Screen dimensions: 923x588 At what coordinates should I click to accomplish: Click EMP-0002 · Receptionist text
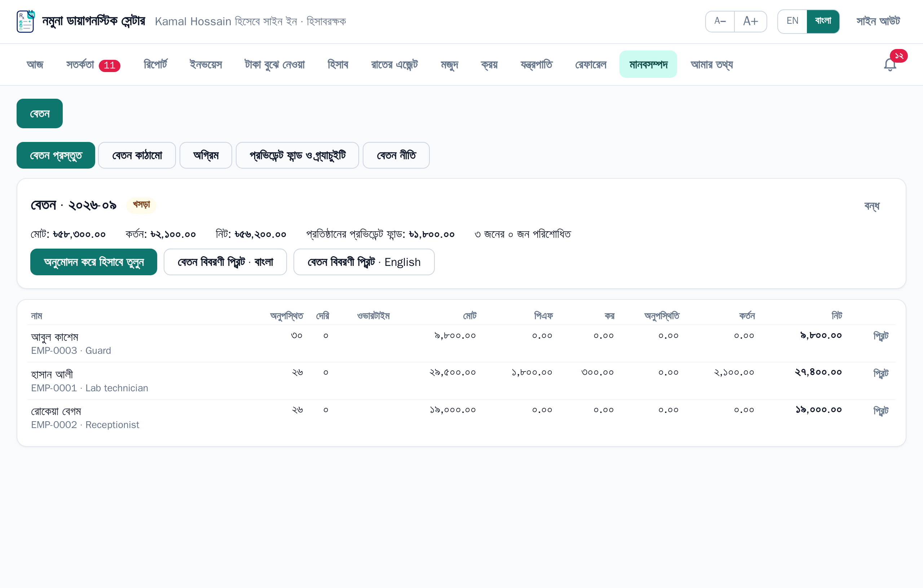[85, 425]
